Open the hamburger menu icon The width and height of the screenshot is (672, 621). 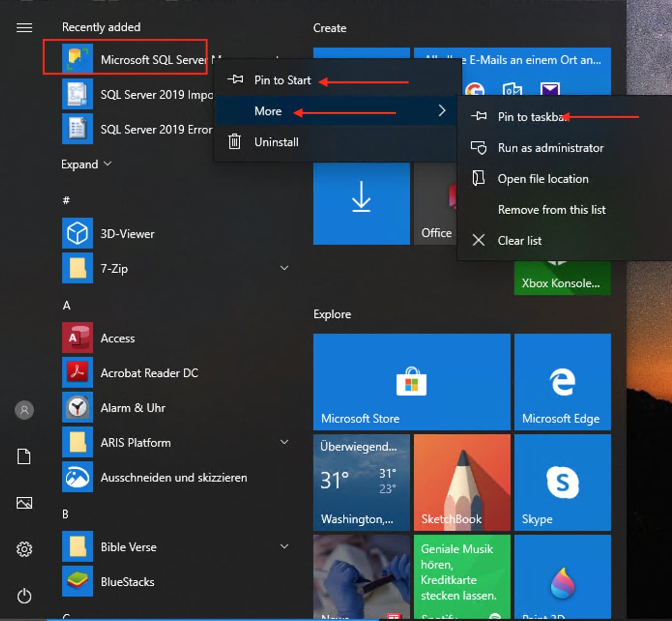[x=24, y=28]
